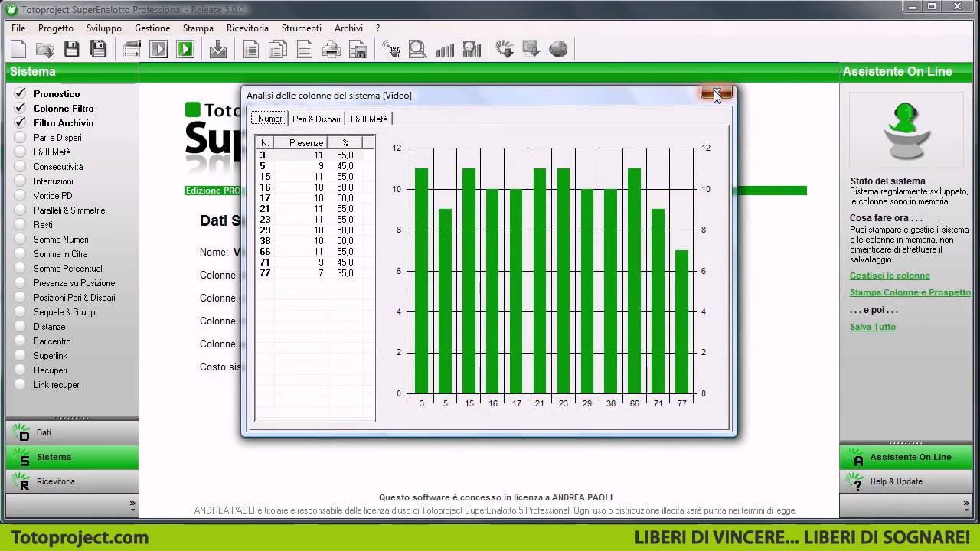Enable the Paralleli & Simmetrie filter
The width and height of the screenshot is (980, 551).
(x=21, y=210)
